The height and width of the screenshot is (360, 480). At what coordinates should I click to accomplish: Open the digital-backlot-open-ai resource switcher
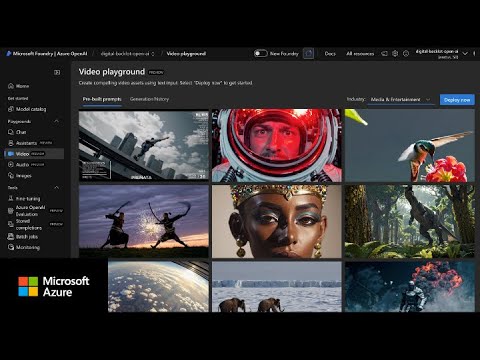click(x=127, y=54)
